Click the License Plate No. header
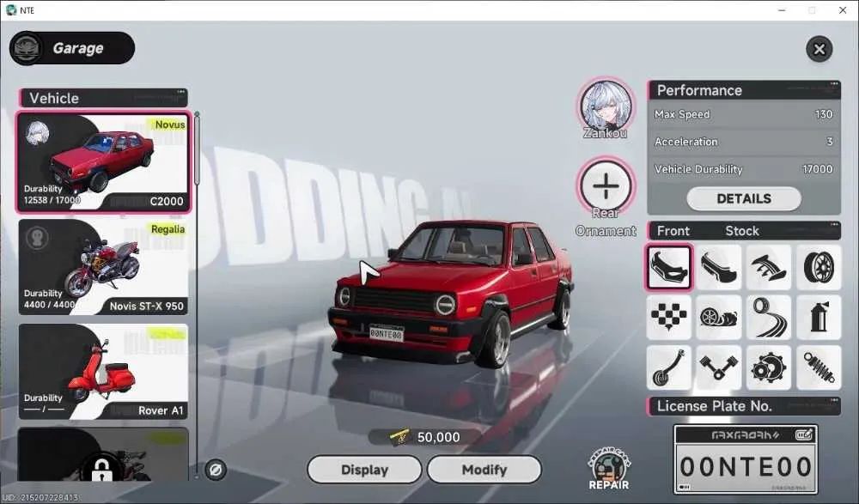Viewport: 859px width, 504px height. 743,406
